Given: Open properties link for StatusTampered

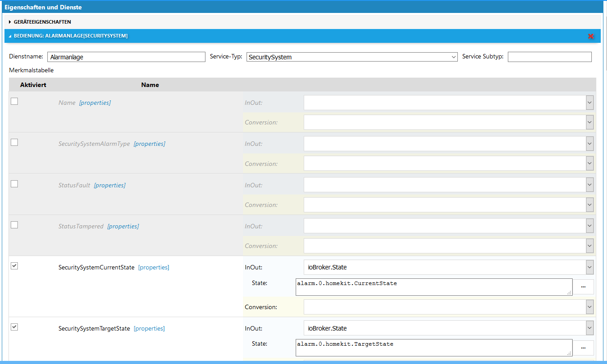Looking at the screenshot, I should click(x=123, y=226).
